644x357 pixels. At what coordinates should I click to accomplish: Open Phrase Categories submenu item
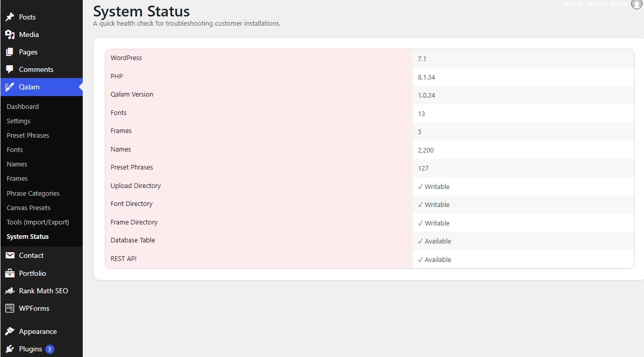point(33,193)
